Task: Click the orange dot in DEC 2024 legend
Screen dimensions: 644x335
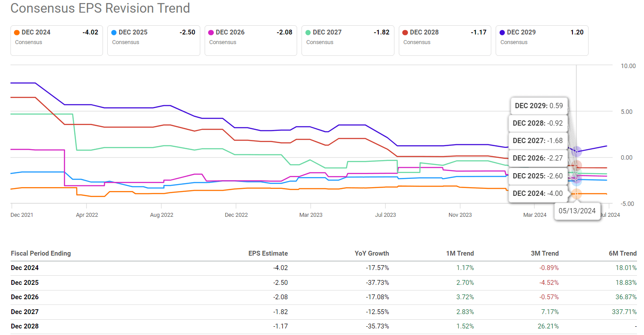Action: 17,32
